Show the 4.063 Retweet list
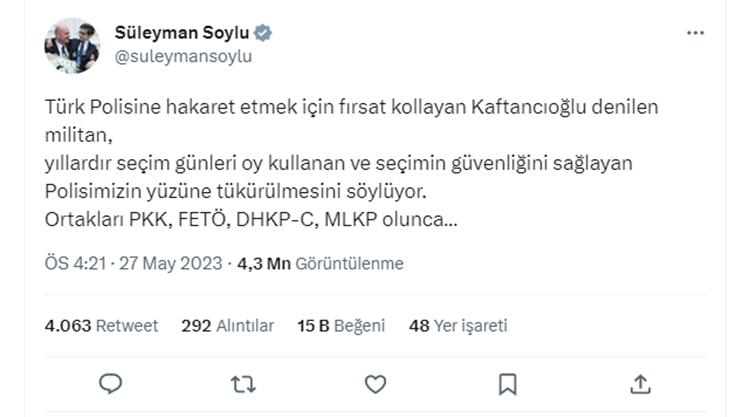This screenshot has height=417, width=750. click(102, 325)
